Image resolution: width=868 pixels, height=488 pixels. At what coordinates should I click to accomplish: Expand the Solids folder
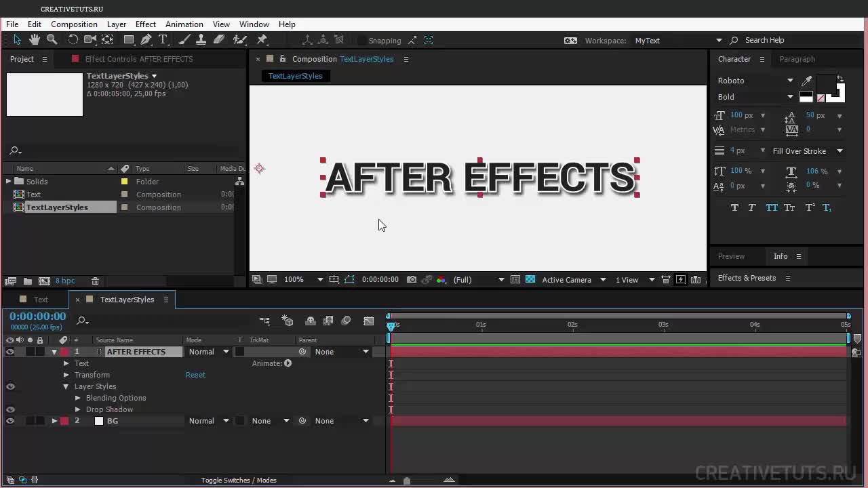click(x=9, y=181)
